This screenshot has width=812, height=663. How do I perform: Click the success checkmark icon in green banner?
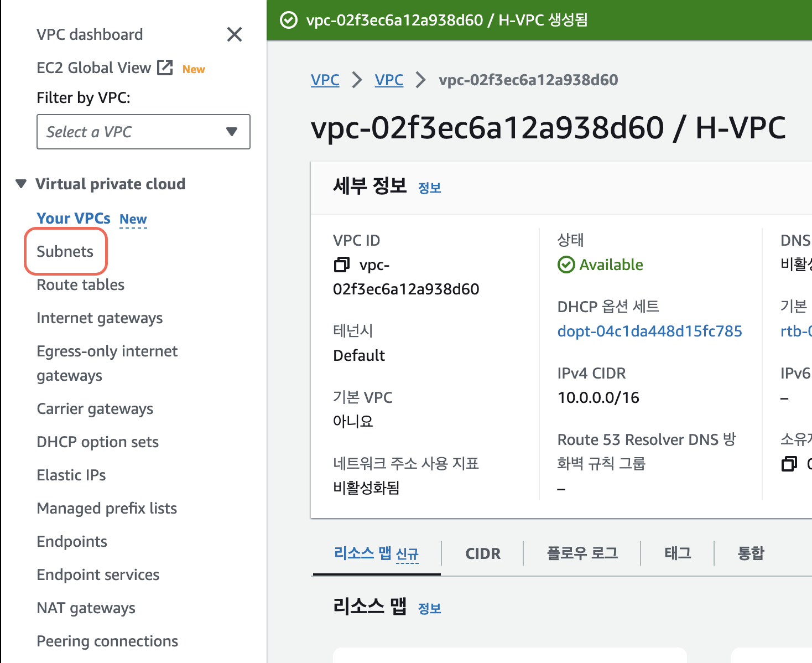pos(288,20)
